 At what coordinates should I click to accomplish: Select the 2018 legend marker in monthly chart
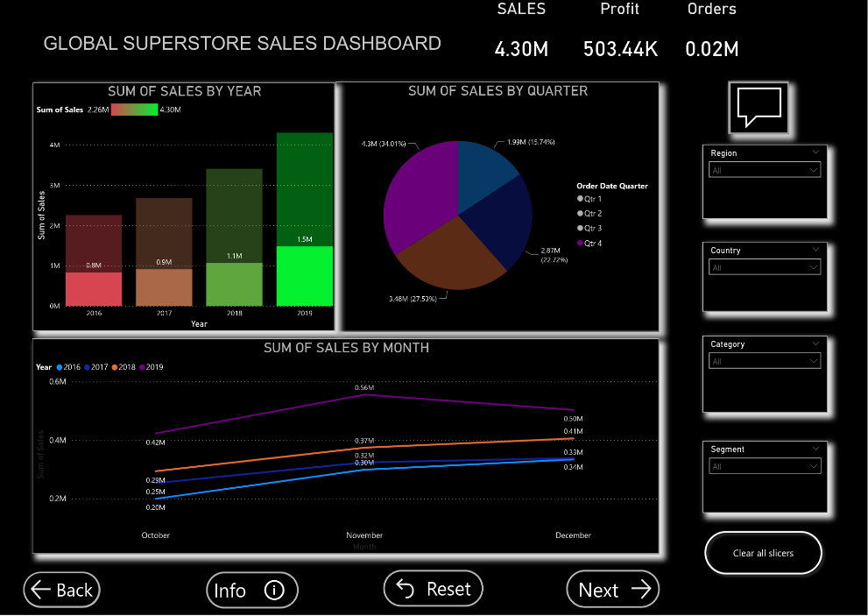[x=114, y=367]
